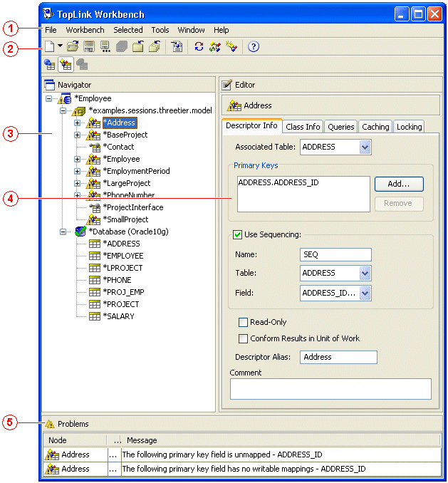Screen dimensions: 448x483
Task: Click the Add... primary key button
Action: click(399, 184)
